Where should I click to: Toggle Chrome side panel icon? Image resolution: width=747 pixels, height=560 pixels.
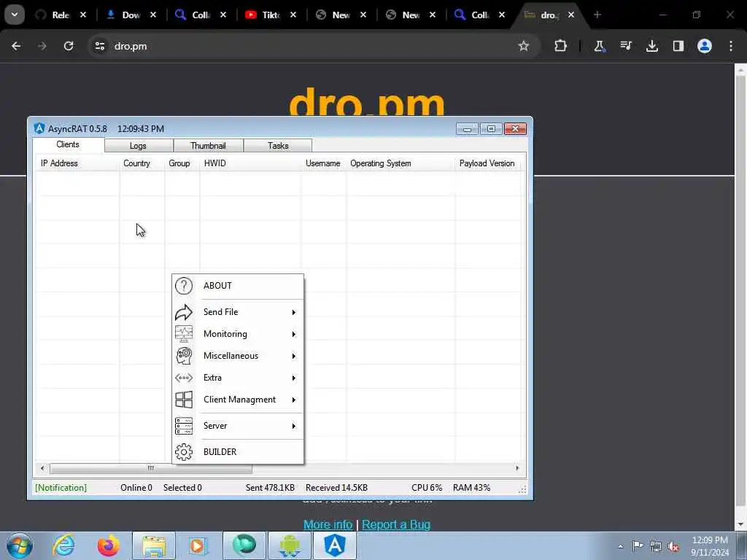[x=678, y=46]
